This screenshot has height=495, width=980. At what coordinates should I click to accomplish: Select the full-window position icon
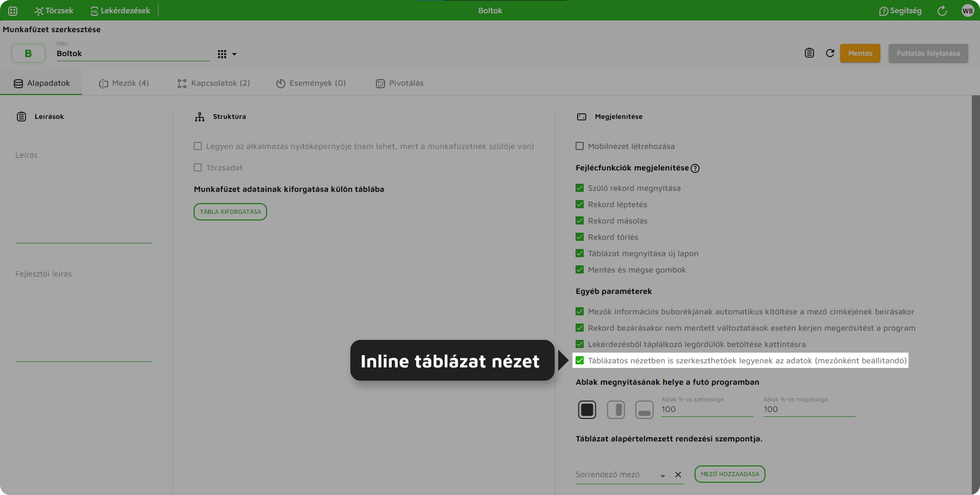(x=587, y=409)
